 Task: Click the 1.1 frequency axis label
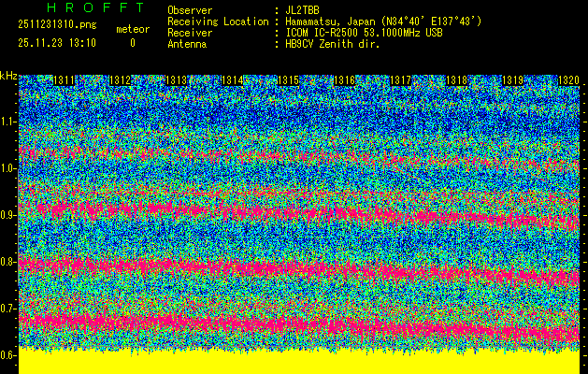[8, 122]
